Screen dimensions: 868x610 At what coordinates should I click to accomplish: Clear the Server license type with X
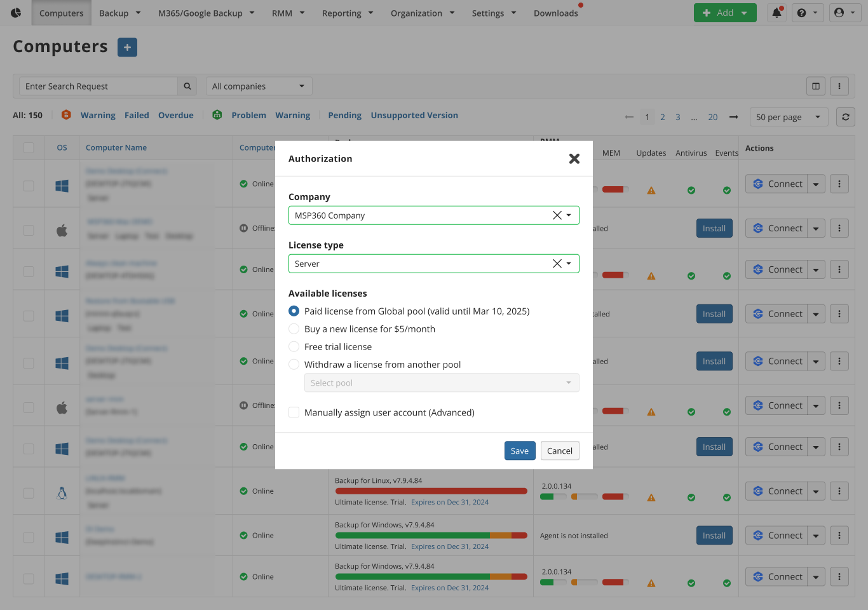pos(557,264)
